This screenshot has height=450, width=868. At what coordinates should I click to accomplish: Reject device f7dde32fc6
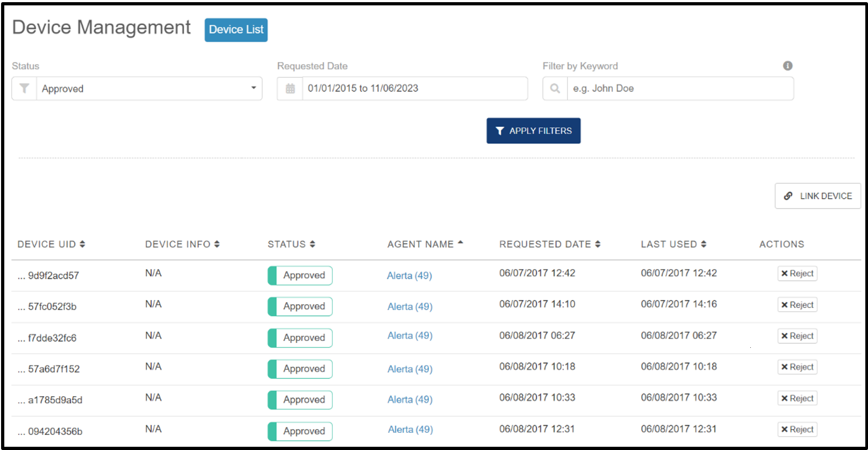coord(797,335)
